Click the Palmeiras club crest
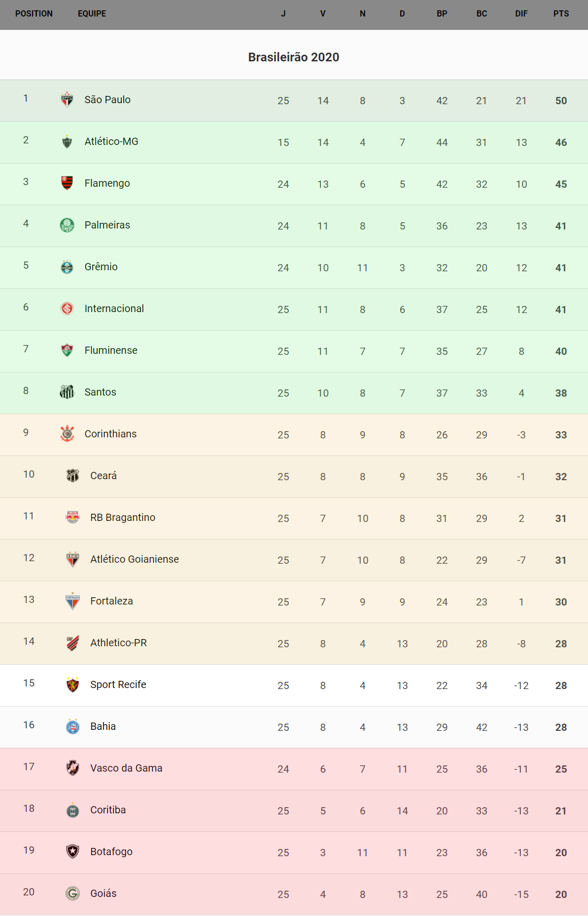The width and height of the screenshot is (588, 916). (x=67, y=225)
